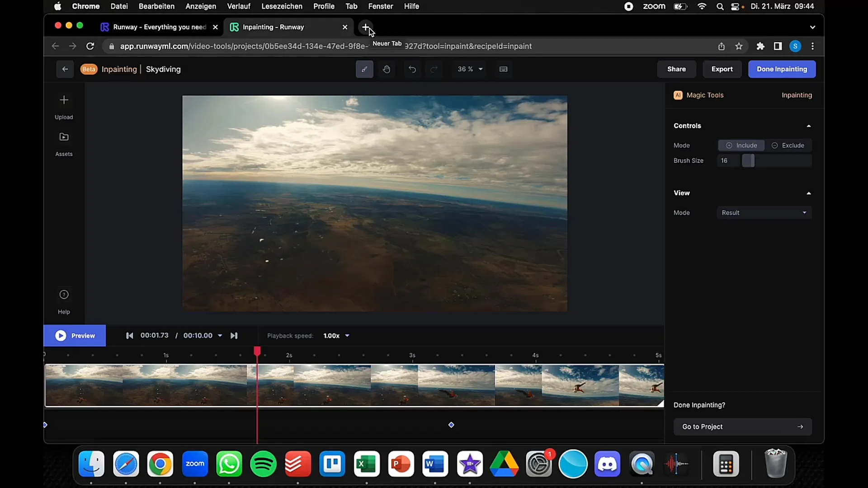Image resolution: width=868 pixels, height=488 pixels.
Task: Open the Inpainting tab in Magic Tools
Action: click(797, 95)
